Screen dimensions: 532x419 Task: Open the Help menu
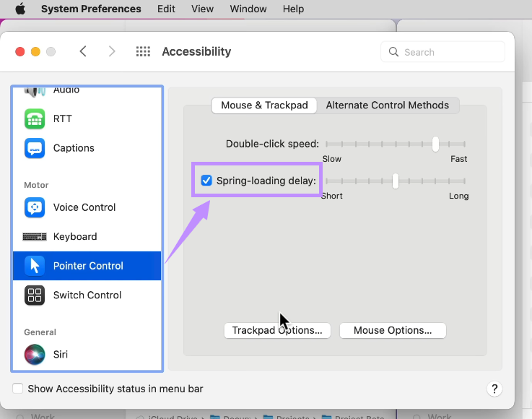click(x=293, y=9)
